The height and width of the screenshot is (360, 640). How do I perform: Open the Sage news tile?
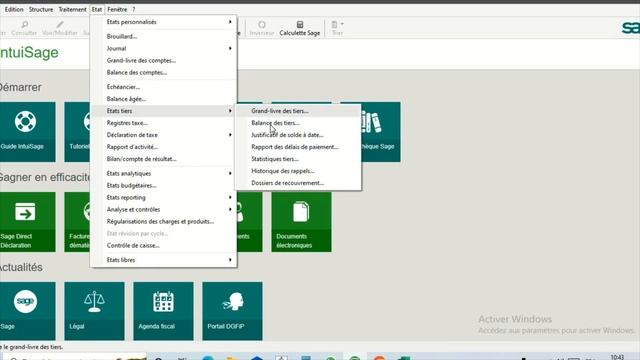pyautogui.click(x=27, y=311)
